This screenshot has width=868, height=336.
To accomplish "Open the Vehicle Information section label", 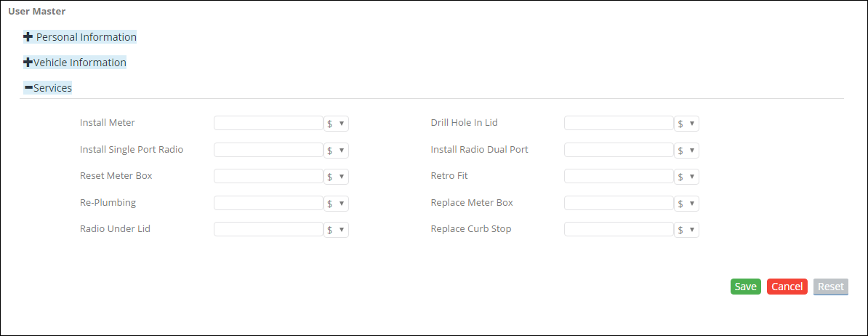I will tap(80, 63).
